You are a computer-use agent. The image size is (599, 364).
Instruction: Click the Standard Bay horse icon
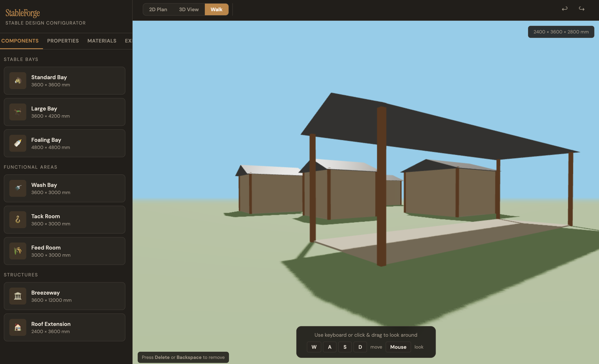pyautogui.click(x=18, y=81)
